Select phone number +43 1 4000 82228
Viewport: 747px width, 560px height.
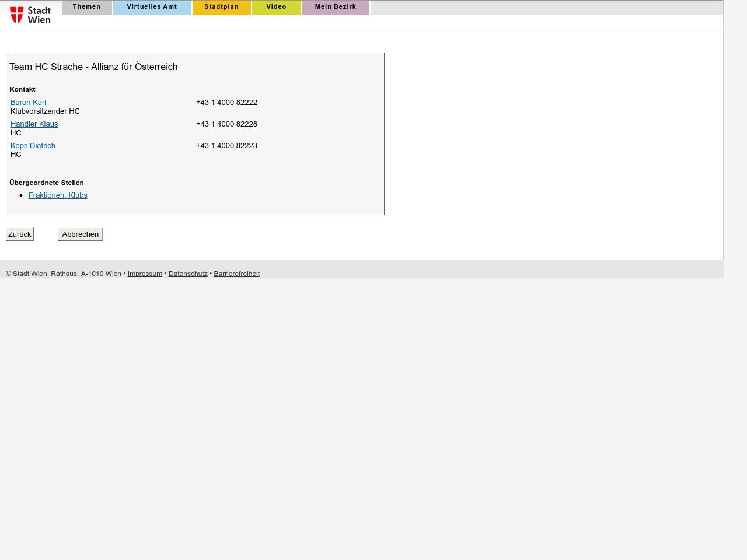226,124
